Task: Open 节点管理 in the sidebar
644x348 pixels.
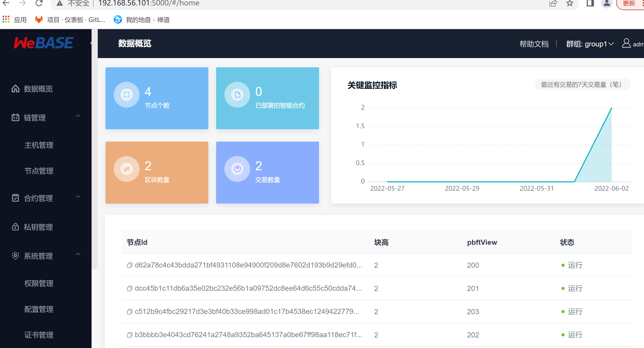Action: [39, 171]
